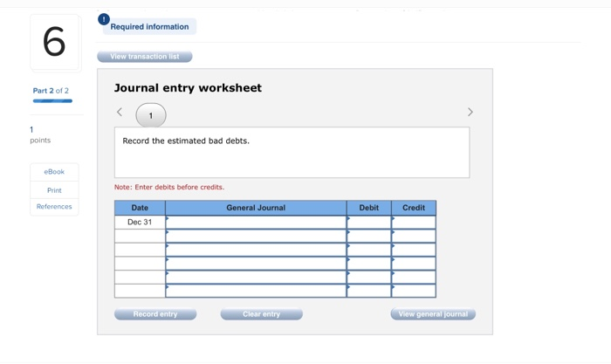Click the third row Debit field
611x364 pixels.
369,250
